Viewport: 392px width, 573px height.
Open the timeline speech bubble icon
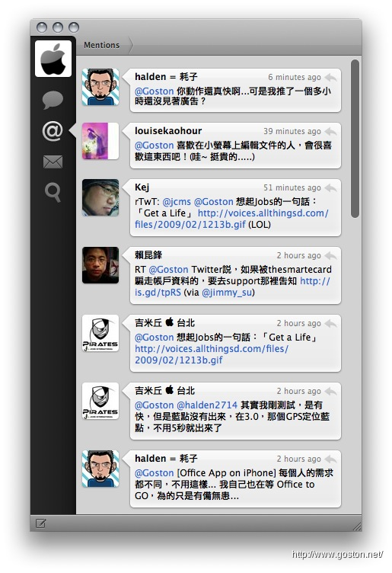pos(53,100)
